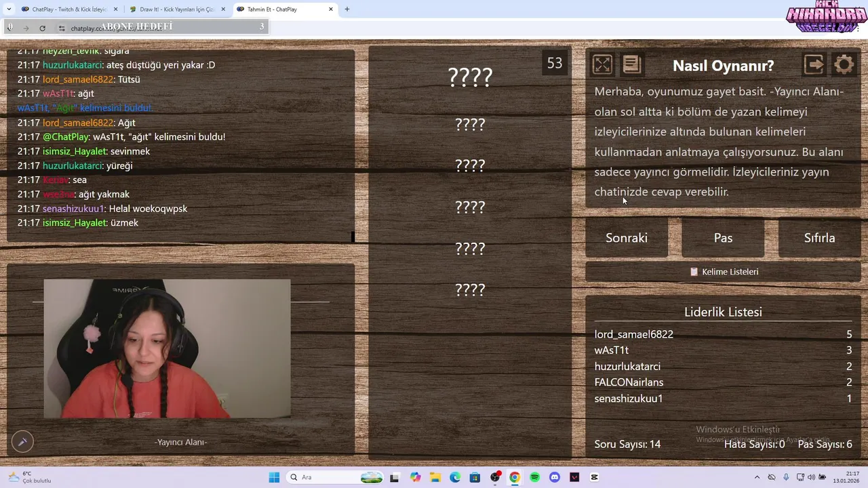Image resolution: width=868 pixels, height=488 pixels.
Task: Open File Explorer from taskbar
Action: [x=435, y=477]
